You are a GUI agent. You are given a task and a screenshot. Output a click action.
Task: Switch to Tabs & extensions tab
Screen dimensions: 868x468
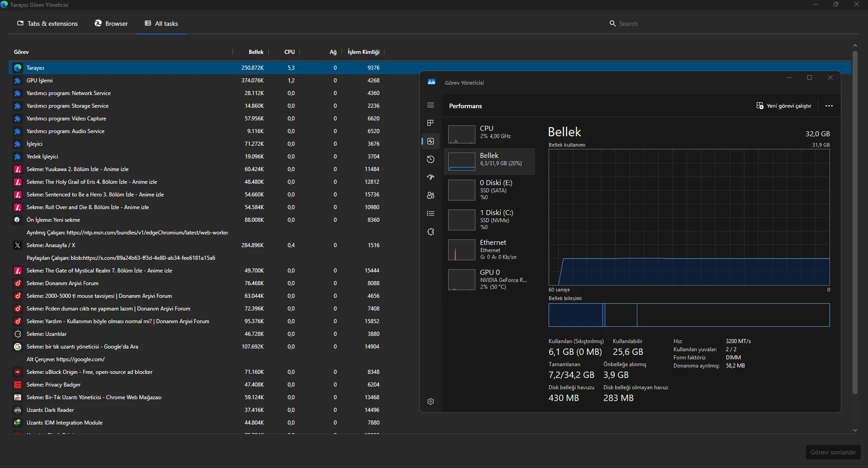pyautogui.click(x=47, y=24)
